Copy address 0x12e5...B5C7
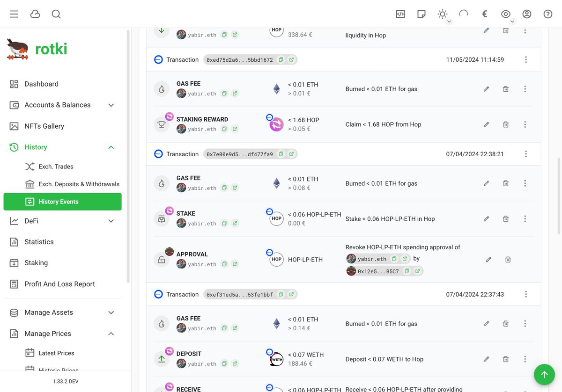The image size is (562, 392). click(x=407, y=271)
